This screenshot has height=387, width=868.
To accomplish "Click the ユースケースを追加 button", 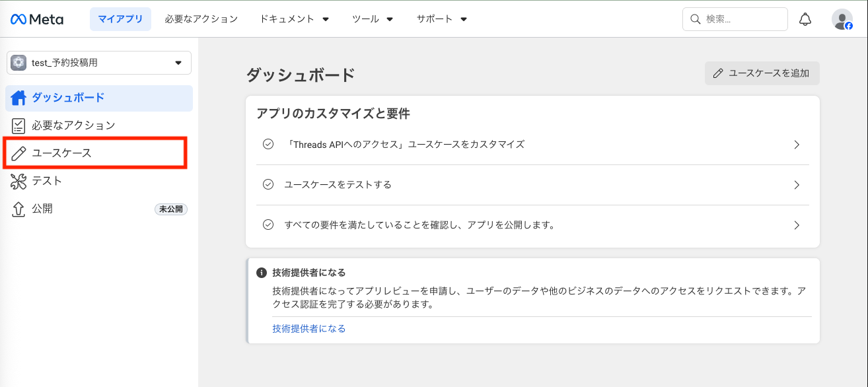I will point(762,73).
